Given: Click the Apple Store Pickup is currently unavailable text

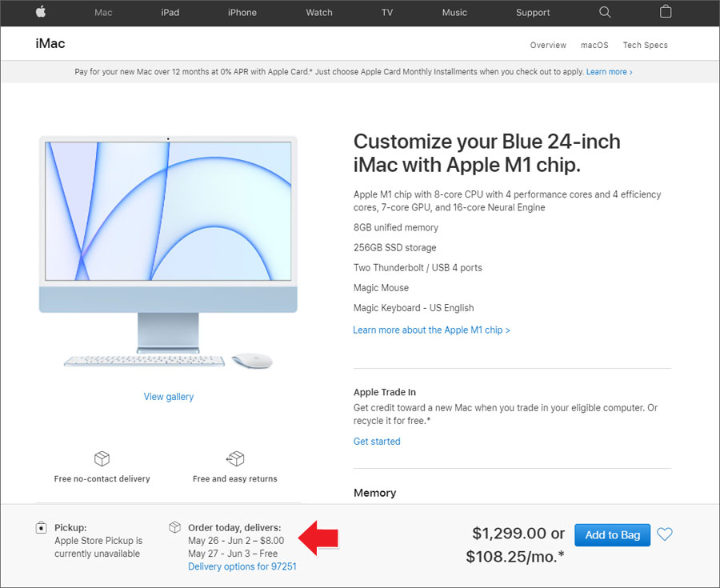Looking at the screenshot, I should [98, 547].
